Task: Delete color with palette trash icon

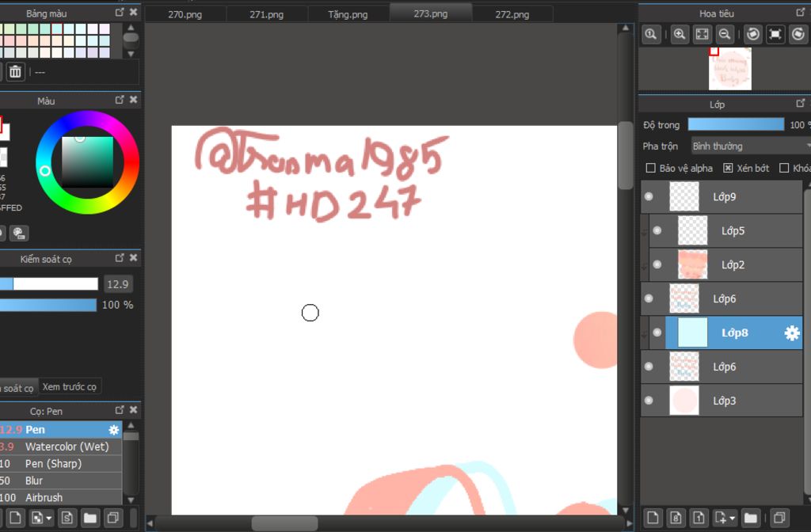Action: [x=16, y=71]
